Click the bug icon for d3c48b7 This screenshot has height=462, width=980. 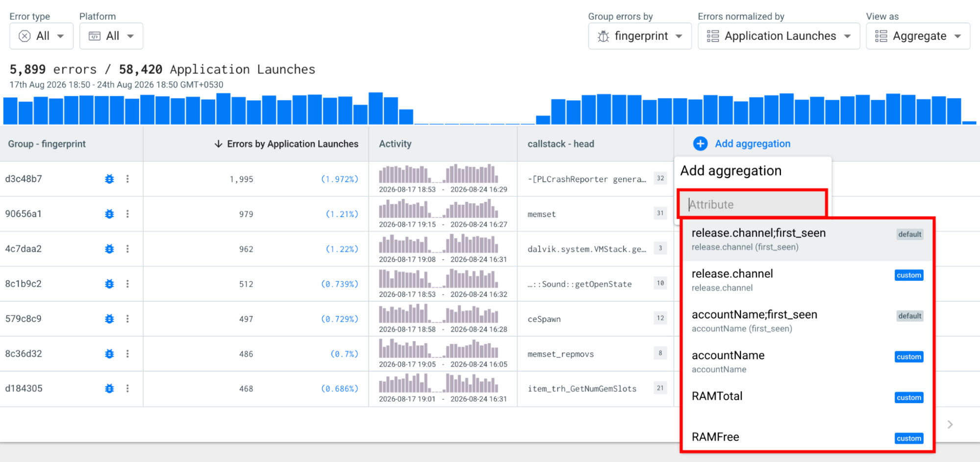click(109, 179)
